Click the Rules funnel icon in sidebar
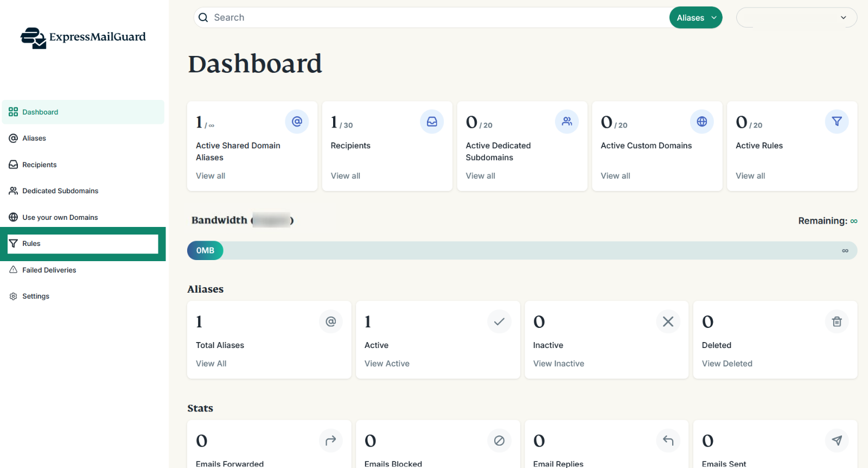 14,243
